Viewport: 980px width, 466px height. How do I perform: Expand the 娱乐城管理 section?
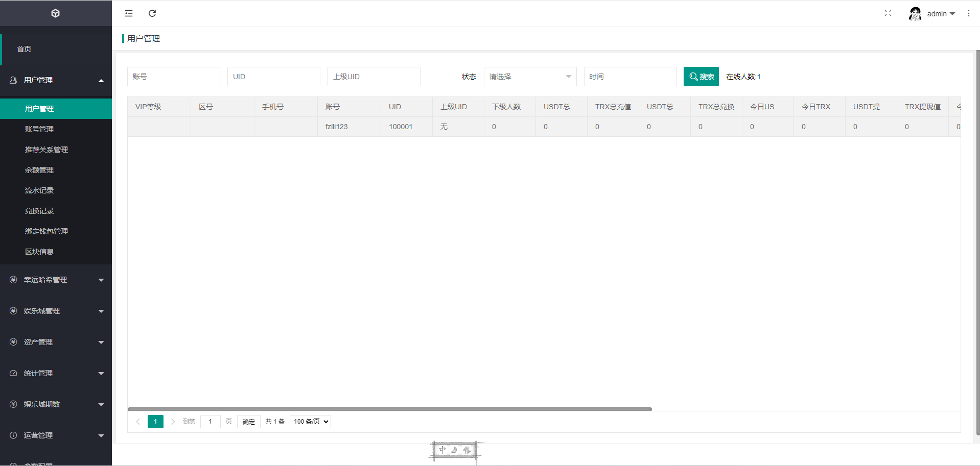pos(56,311)
